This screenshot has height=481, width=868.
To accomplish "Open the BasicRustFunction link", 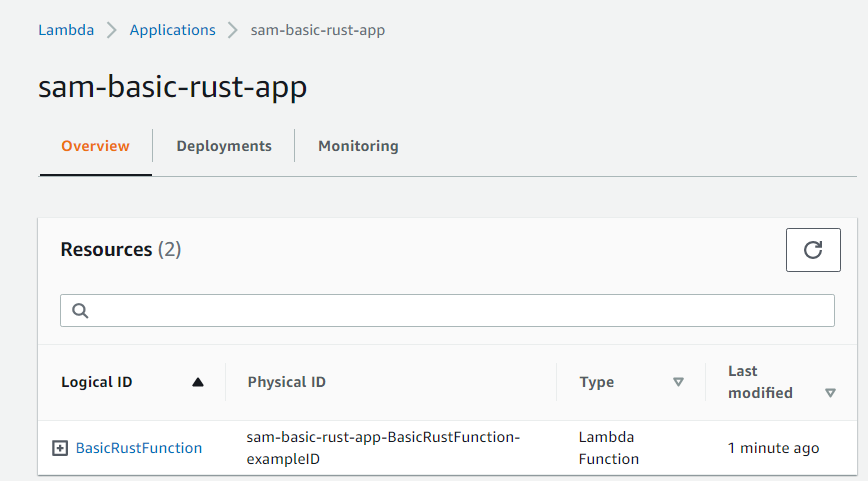I will 139,448.
